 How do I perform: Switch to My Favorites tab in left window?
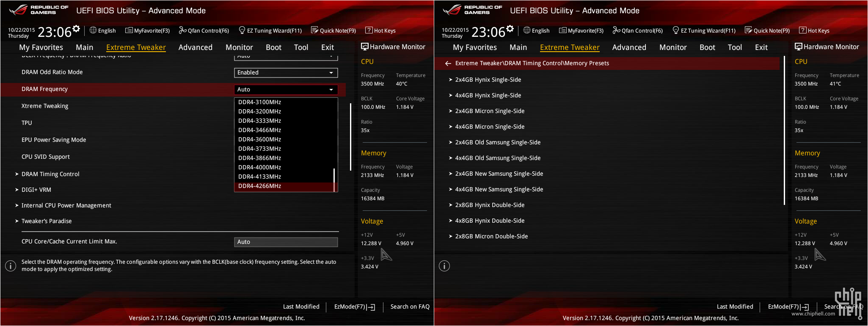click(41, 47)
